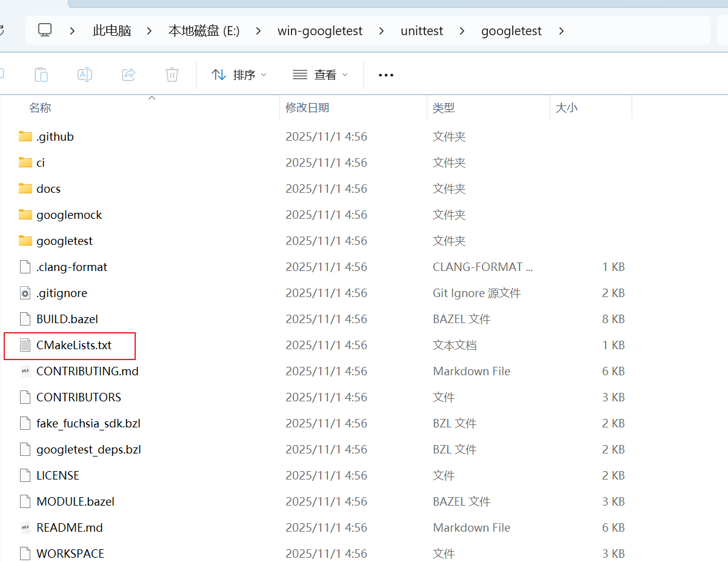Click the LICENSE file name
728x562 pixels.
58,475
